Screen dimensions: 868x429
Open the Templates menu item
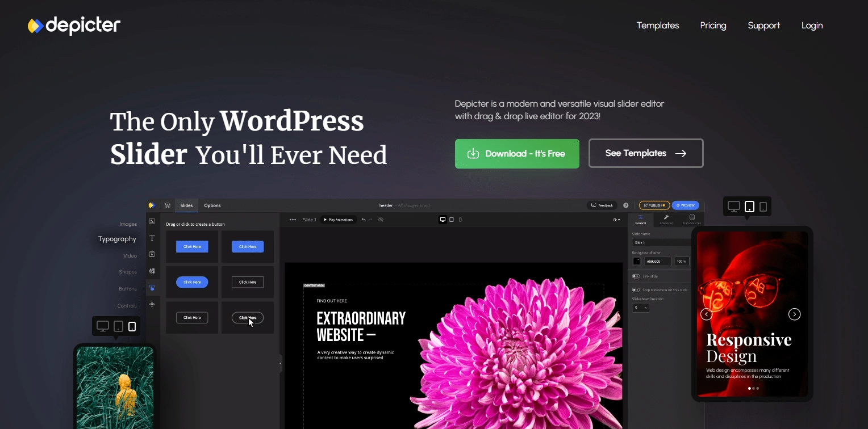coord(657,26)
